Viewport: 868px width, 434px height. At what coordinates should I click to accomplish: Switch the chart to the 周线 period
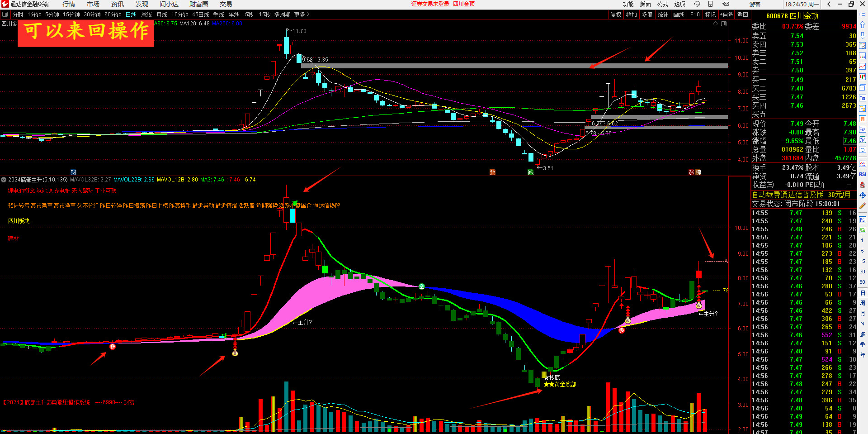(146, 14)
